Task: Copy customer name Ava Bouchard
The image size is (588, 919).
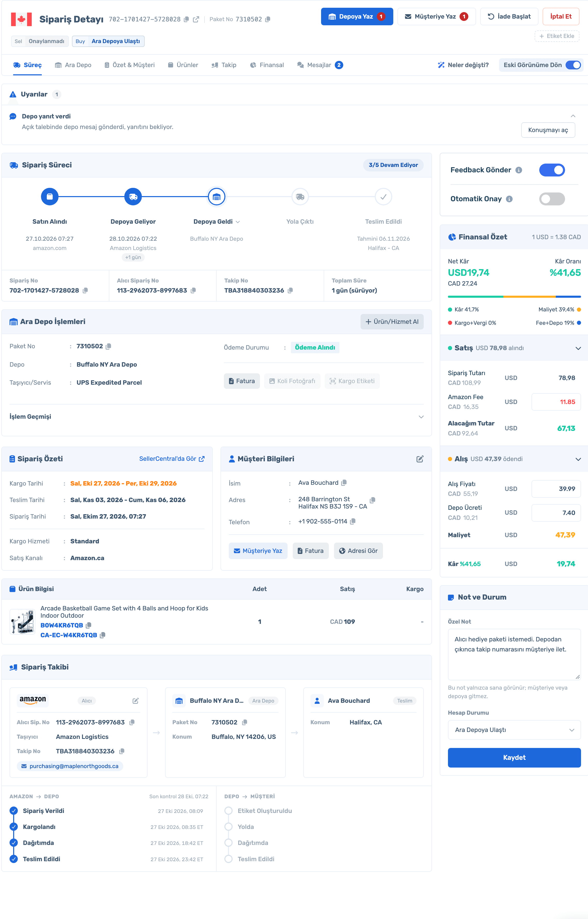Action: point(344,483)
